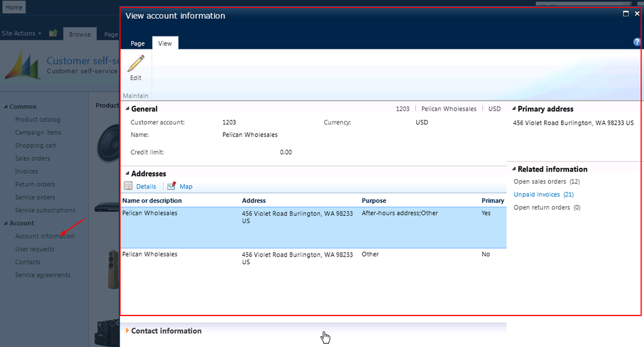
Task: Click the Details icon in Addresses toolbar
Action: 128,186
